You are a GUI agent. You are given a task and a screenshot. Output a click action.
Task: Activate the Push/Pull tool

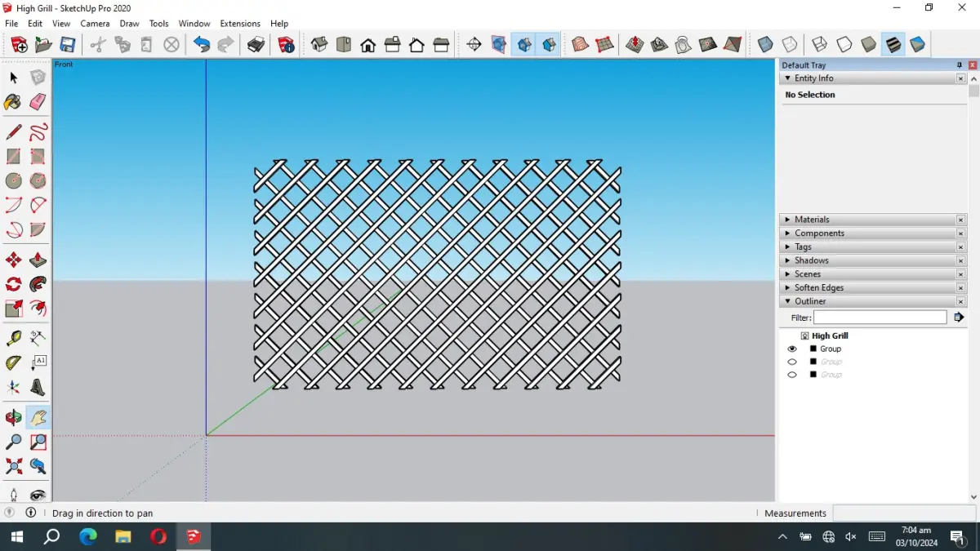click(x=38, y=260)
